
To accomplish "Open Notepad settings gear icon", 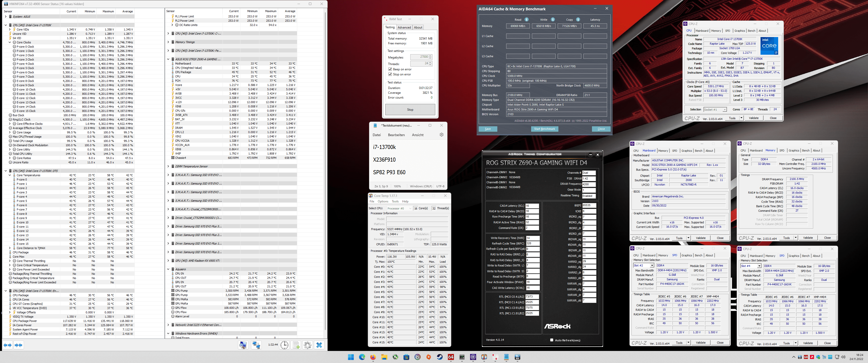I will pyautogui.click(x=441, y=135).
